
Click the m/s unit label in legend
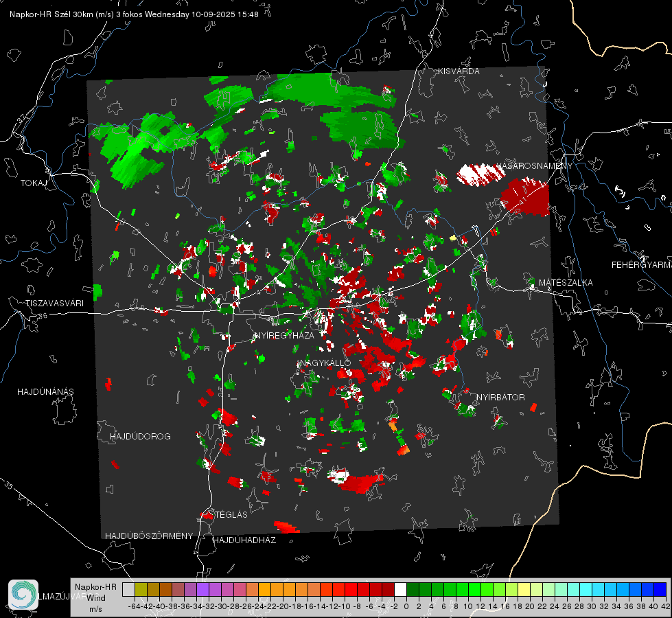coord(95,609)
